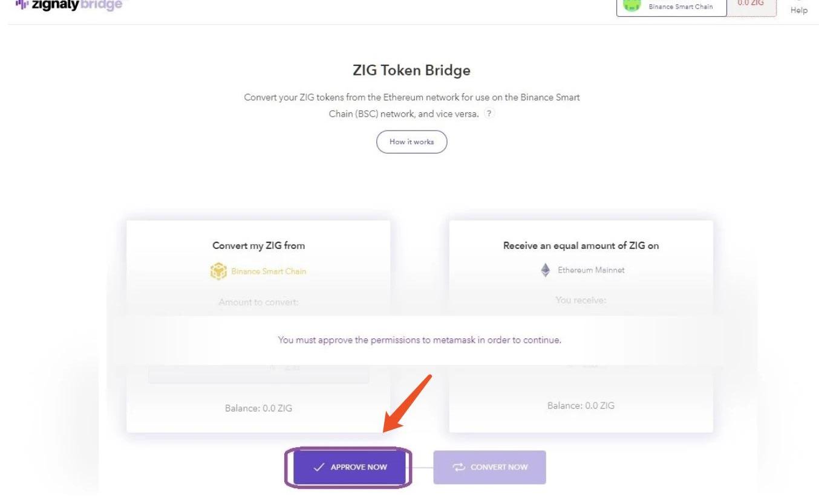
Task: Click the green wallet avatar icon
Action: point(631,6)
